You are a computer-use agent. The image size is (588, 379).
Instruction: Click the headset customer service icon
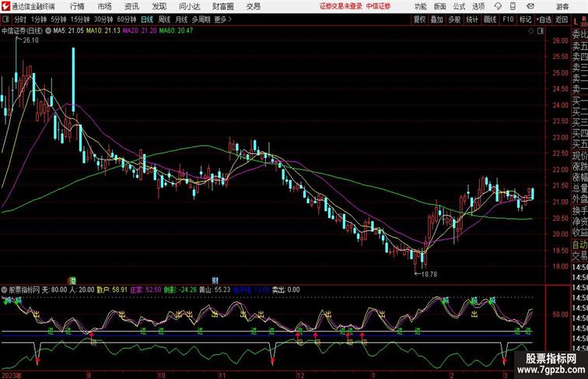pos(498,6)
